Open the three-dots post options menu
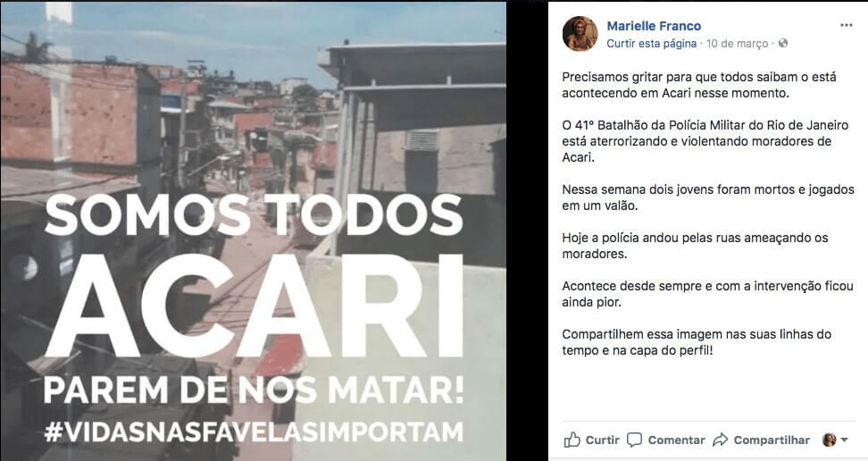This screenshot has height=461, width=868. click(x=846, y=26)
